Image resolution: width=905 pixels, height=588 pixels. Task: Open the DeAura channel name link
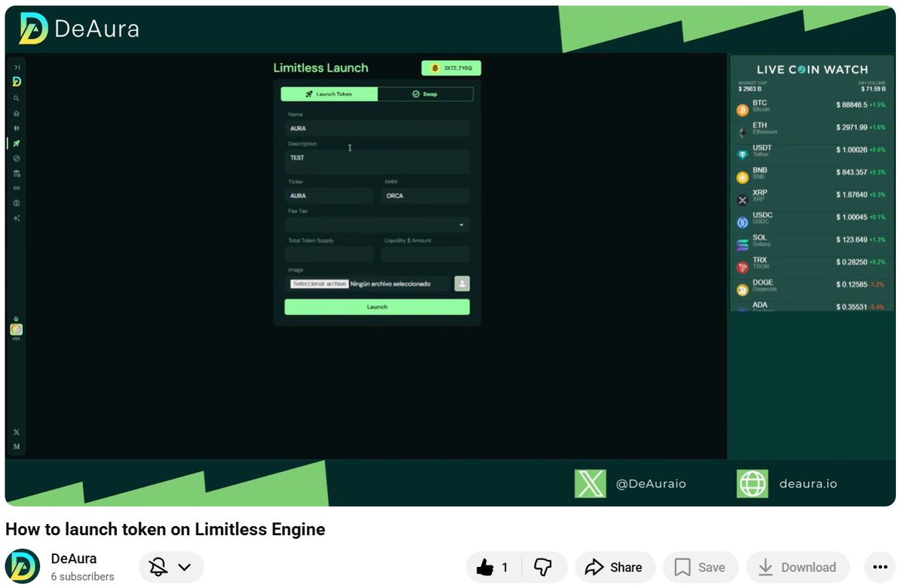pos(74,559)
